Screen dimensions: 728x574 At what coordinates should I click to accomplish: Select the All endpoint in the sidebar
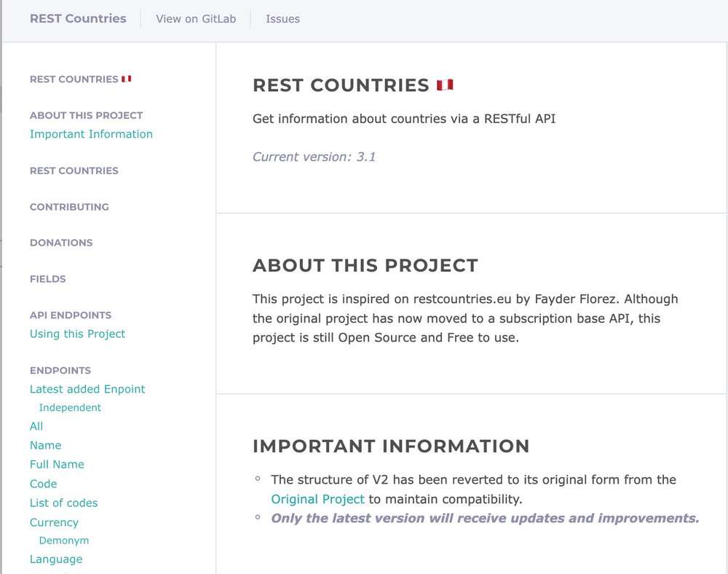(x=36, y=426)
